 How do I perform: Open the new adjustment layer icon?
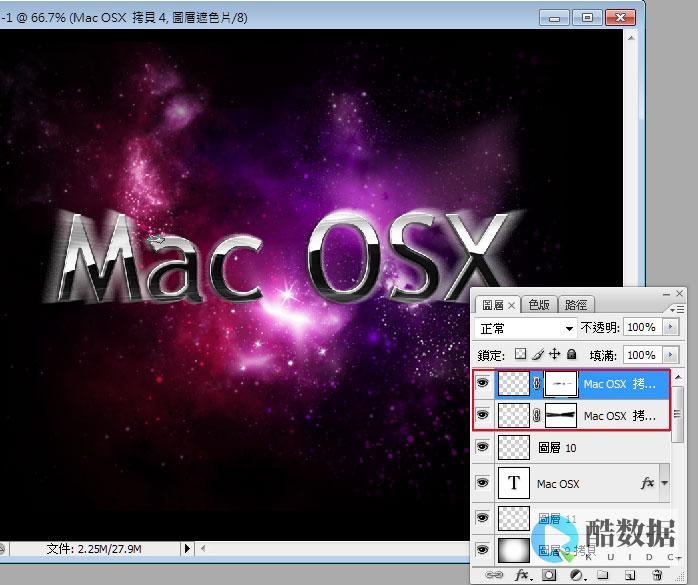click(577, 575)
